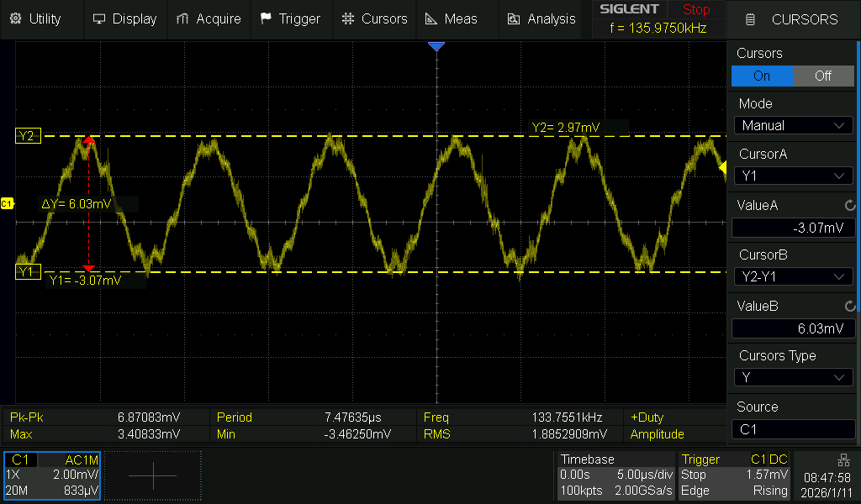
Task: Click the frequency counter readout 135.9750kHz
Action: [658, 28]
